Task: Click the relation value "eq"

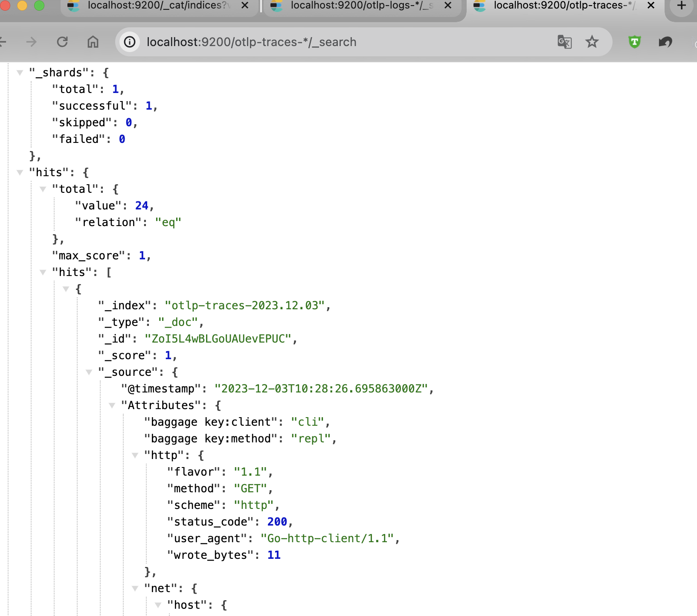Action: (168, 222)
